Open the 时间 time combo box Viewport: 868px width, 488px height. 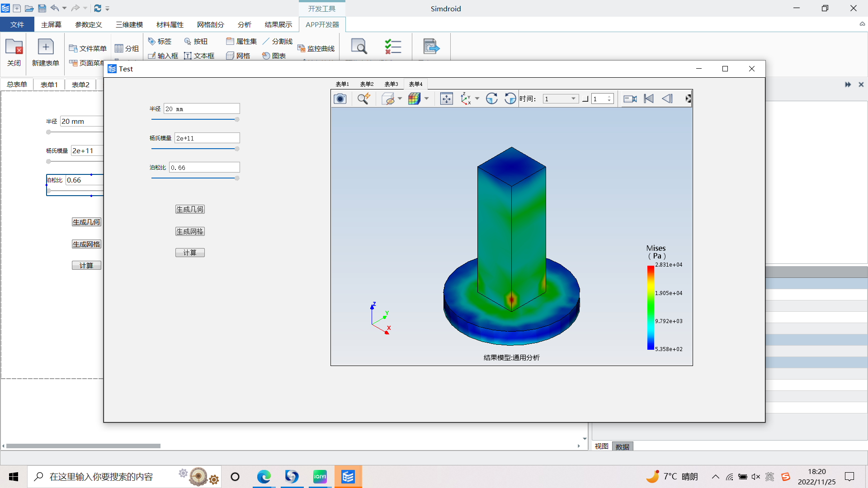pos(561,99)
